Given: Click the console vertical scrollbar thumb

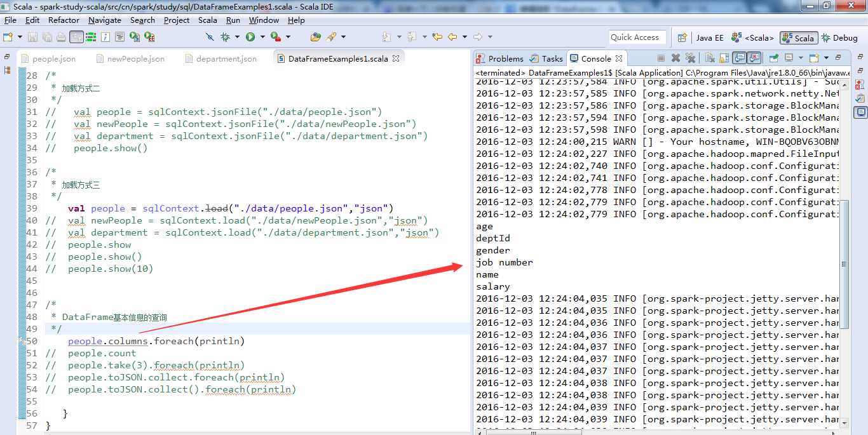Looking at the screenshot, I should click(844, 264).
